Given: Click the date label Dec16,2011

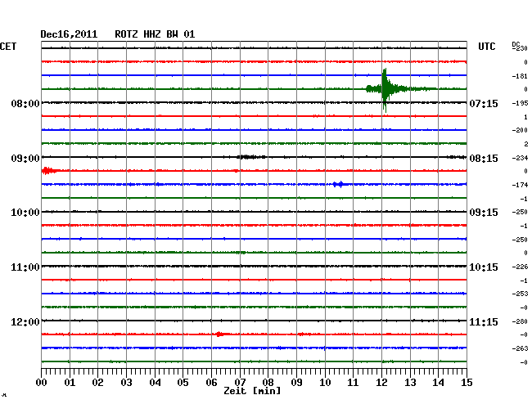Looking at the screenshot, I should pyautogui.click(x=69, y=34).
